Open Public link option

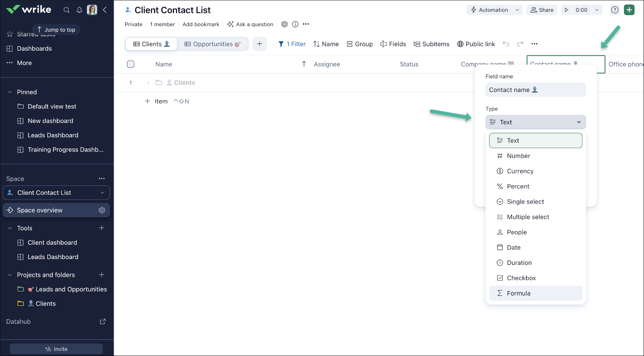tap(476, 44)
